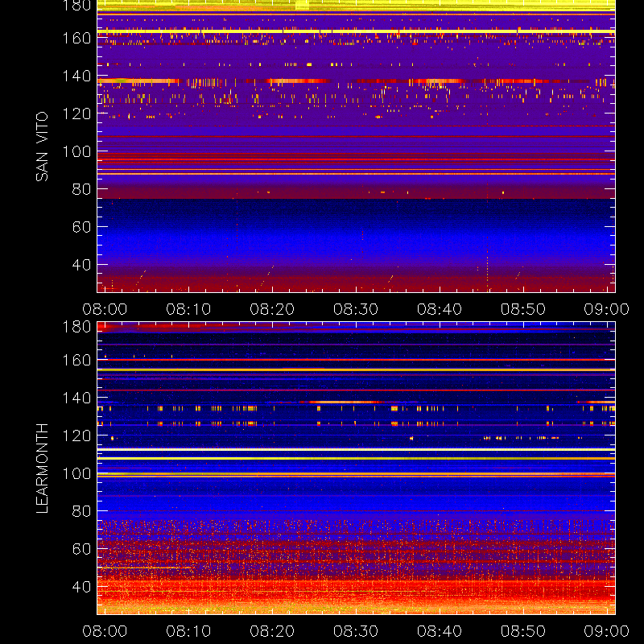This screenshot has width=644, height=644.
Task: Click 08:00 time label under San Vito plot
Action: pyautogui.click(x=105, y=309)
